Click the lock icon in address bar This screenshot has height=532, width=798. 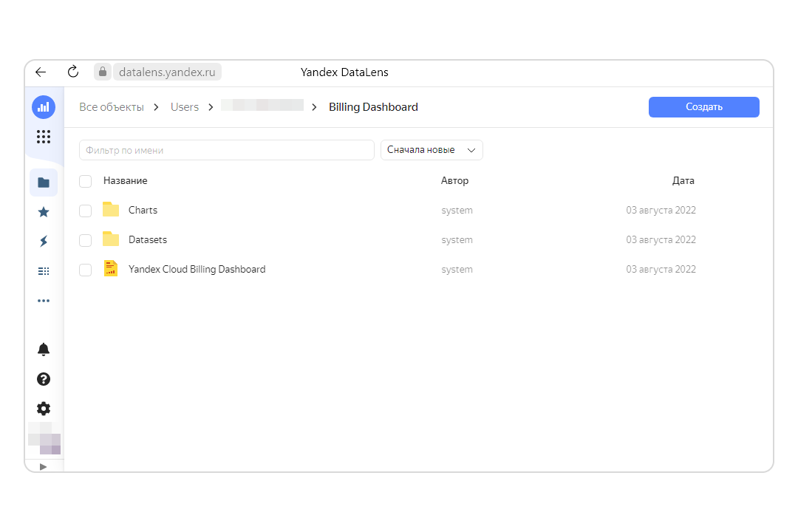click(x=102, y=72)
